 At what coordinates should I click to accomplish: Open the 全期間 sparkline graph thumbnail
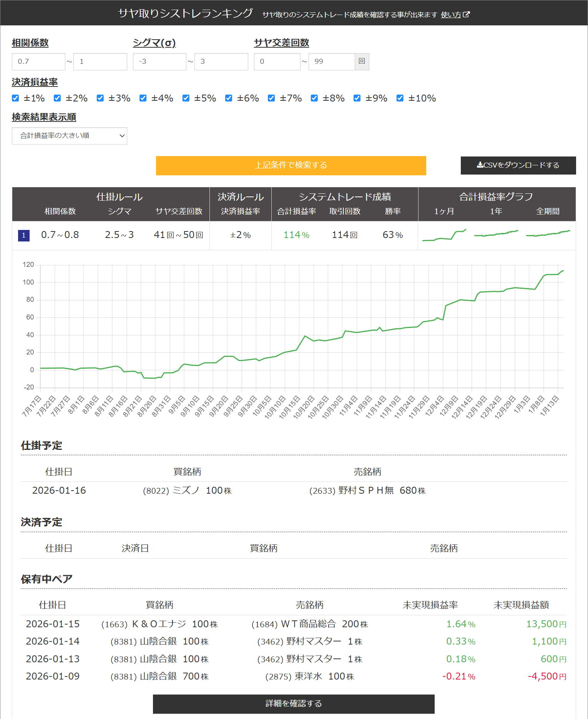(548, 233)
